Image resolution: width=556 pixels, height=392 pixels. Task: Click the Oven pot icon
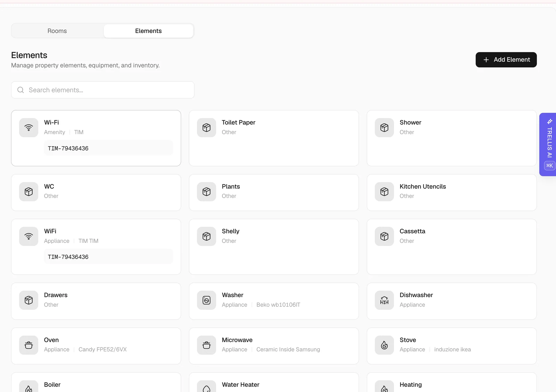click(29, 345)
